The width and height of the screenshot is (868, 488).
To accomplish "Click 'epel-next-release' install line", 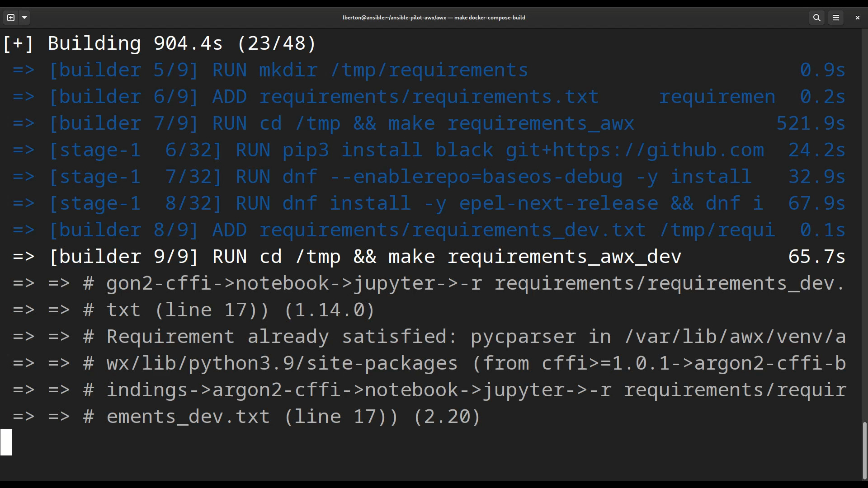I will pyautogui.click(x=429, y=203).
